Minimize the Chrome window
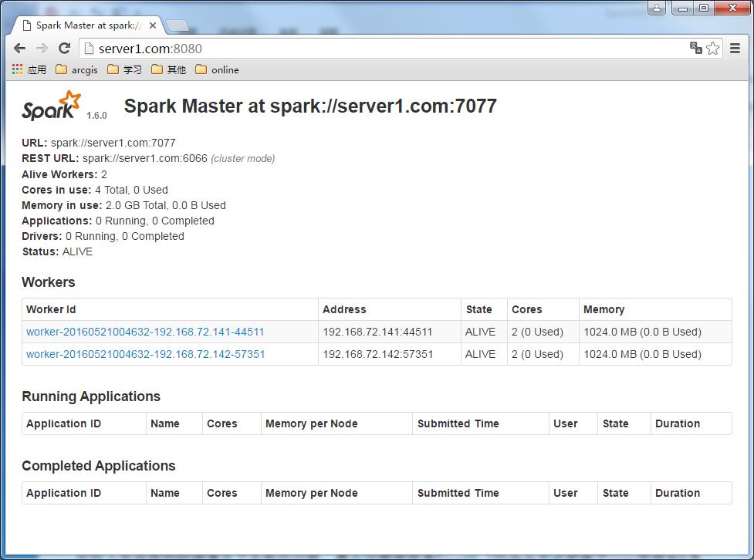The image size is (754, 560). coord(682,8)
